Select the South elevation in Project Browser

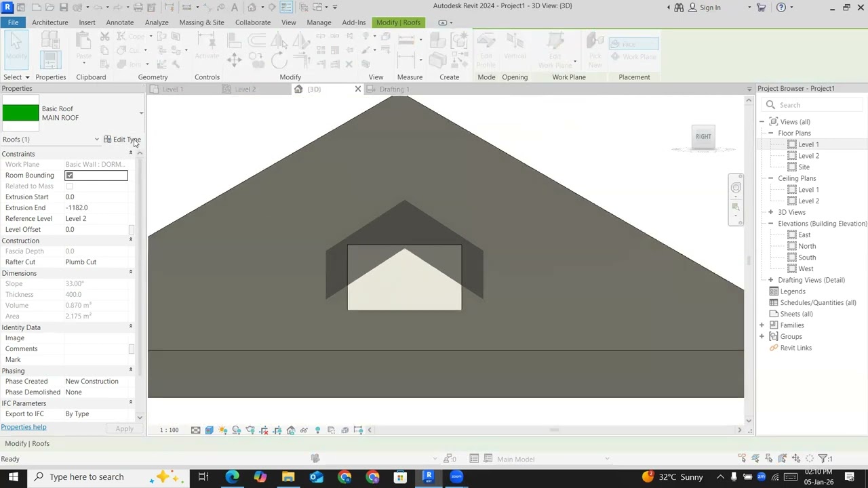(807, 258)
